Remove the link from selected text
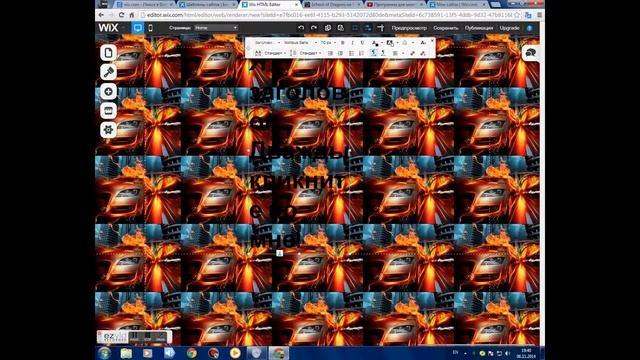This screenshot has width=640, height=360. point(423,53)
